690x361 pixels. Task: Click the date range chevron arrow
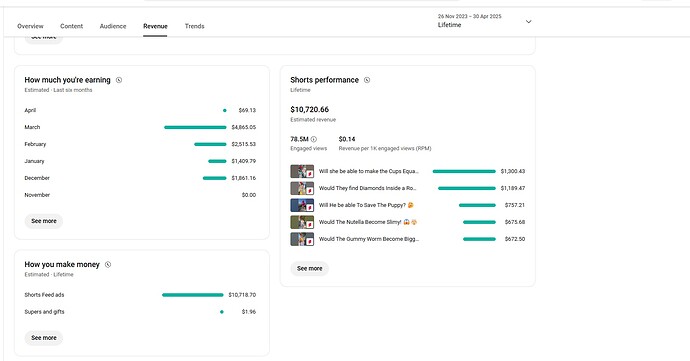point(529,22)
